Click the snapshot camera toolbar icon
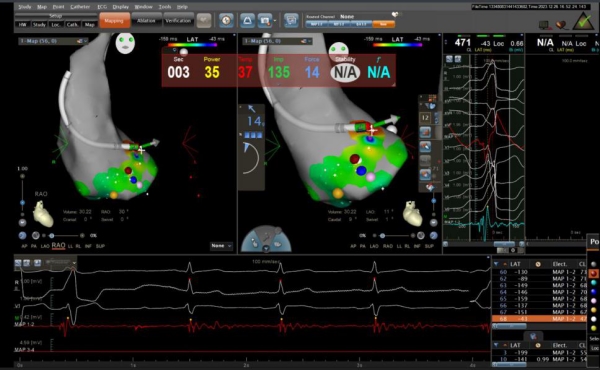 pos(264,20)
